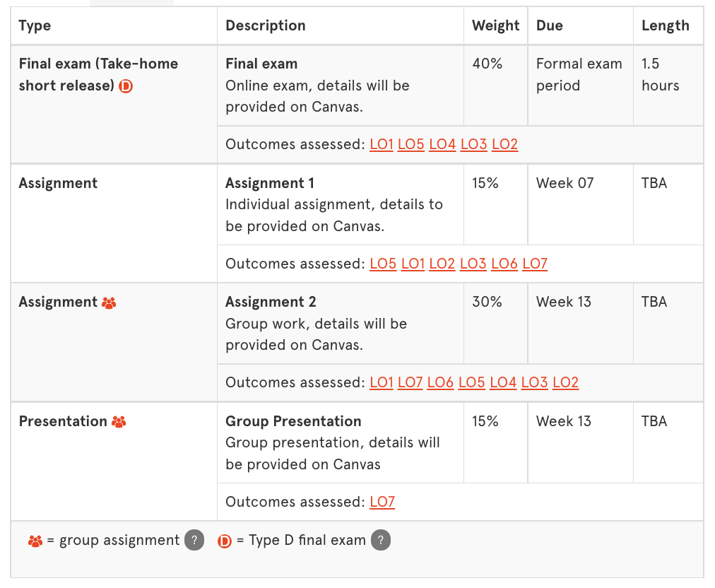The height and width of the screenshot is (588, 715).
Task: Click LO4 link under Assignment 2
Action: pos(503,382)
